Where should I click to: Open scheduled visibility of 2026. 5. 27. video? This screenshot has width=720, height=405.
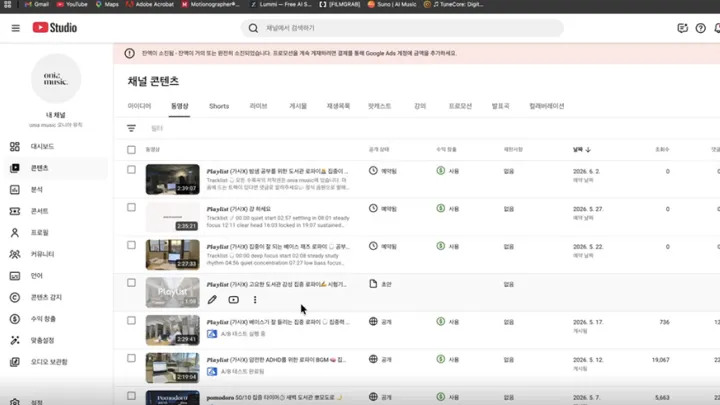(x=383, y=208)
